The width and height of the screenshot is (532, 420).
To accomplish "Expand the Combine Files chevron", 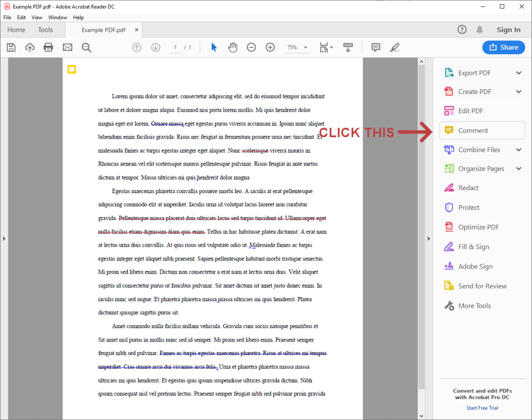I will click(519, 150).
